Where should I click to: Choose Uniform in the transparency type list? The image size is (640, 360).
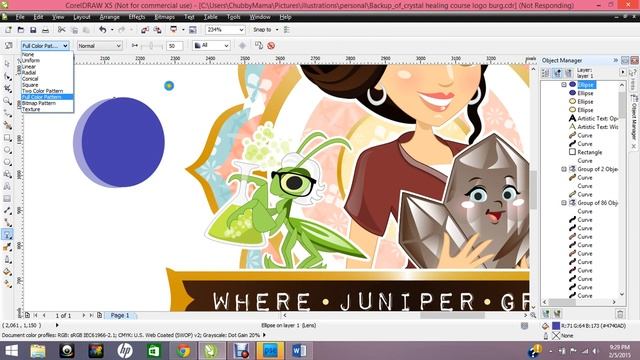[47, 60]
